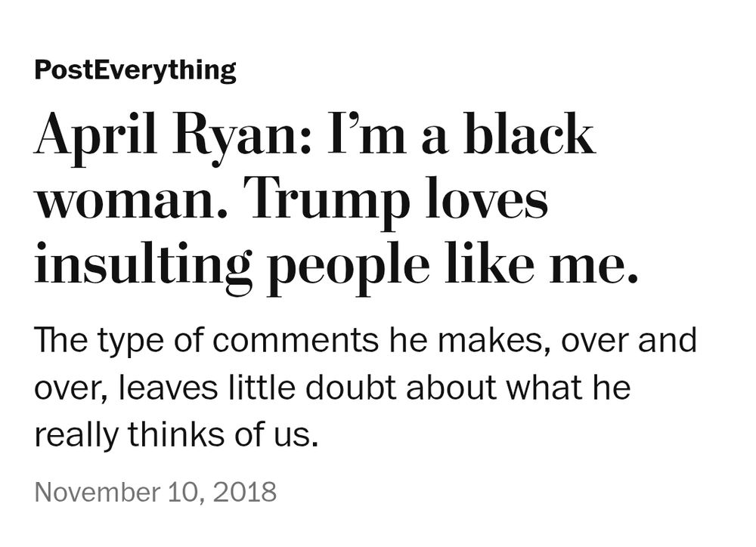Select the word 'woman.' in headline
The height and width of the screenshot is (547, 756).
coord(131,204)
